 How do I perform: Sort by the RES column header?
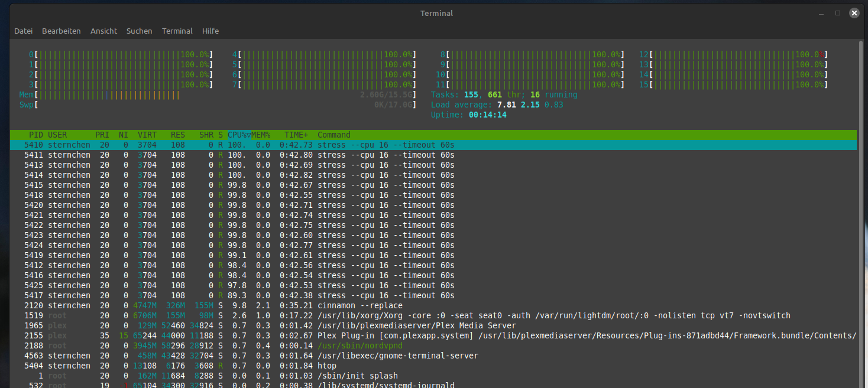(x=178, y=135)
